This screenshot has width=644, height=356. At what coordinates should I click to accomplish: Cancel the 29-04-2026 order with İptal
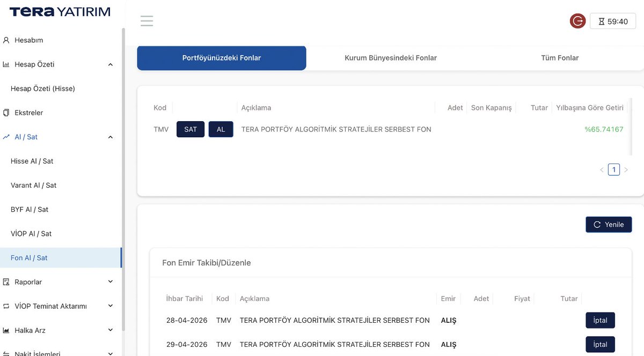point(600,344)
